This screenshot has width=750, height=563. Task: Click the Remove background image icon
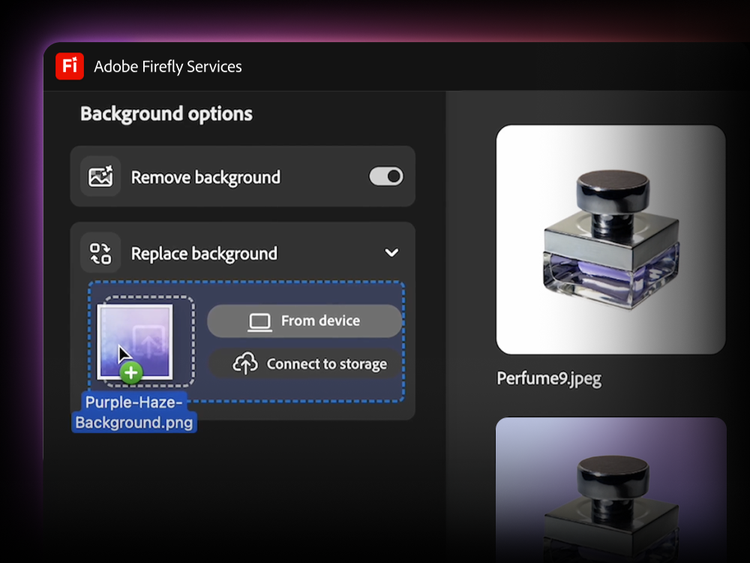[101, 177]
